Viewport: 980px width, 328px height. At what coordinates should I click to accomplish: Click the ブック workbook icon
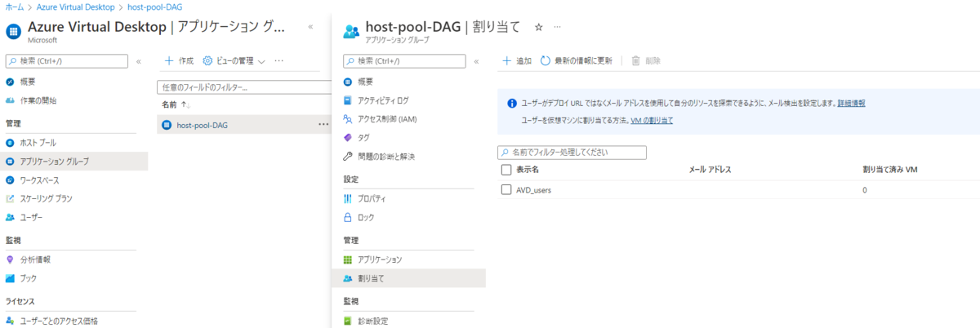click(x=10, y=278)
